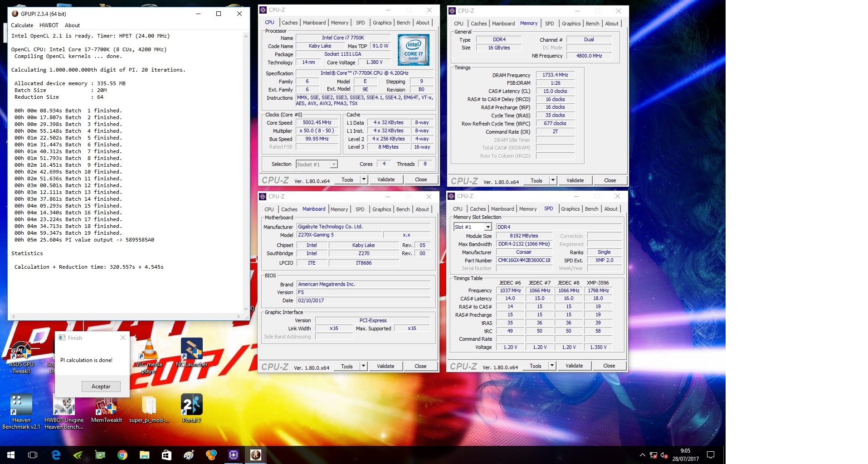The image size is (868, 464).
Task: Click the Core Speed 5002.45 MHz field
Action: pyautogui.click(x=317, y=122)
